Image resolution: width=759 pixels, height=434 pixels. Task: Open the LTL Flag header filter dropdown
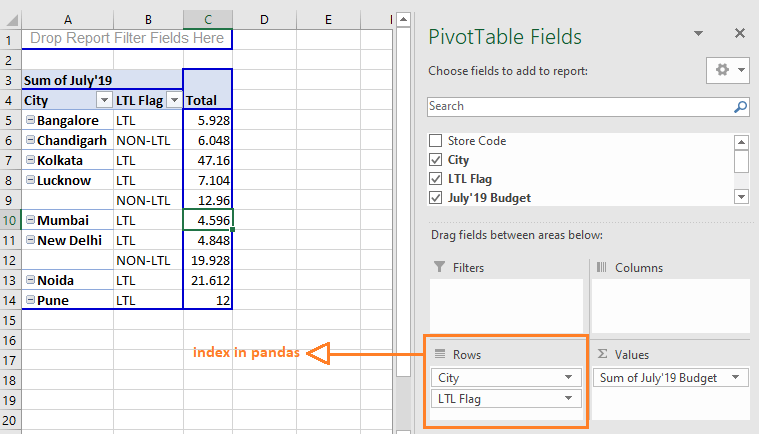point(173,101)
